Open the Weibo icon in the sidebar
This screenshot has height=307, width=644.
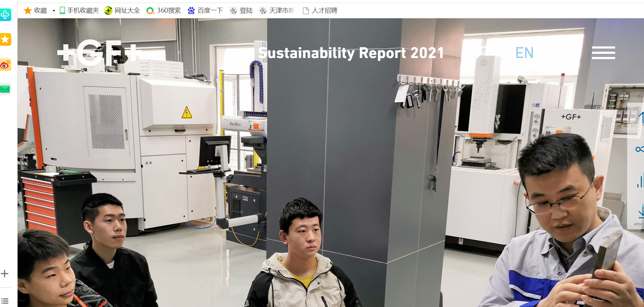[5, 65]
